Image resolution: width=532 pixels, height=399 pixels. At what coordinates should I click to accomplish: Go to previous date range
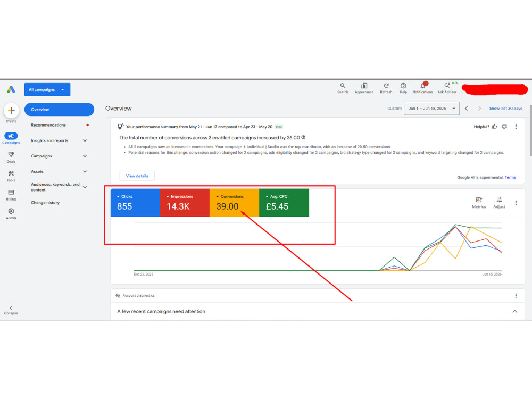[467, 109]
